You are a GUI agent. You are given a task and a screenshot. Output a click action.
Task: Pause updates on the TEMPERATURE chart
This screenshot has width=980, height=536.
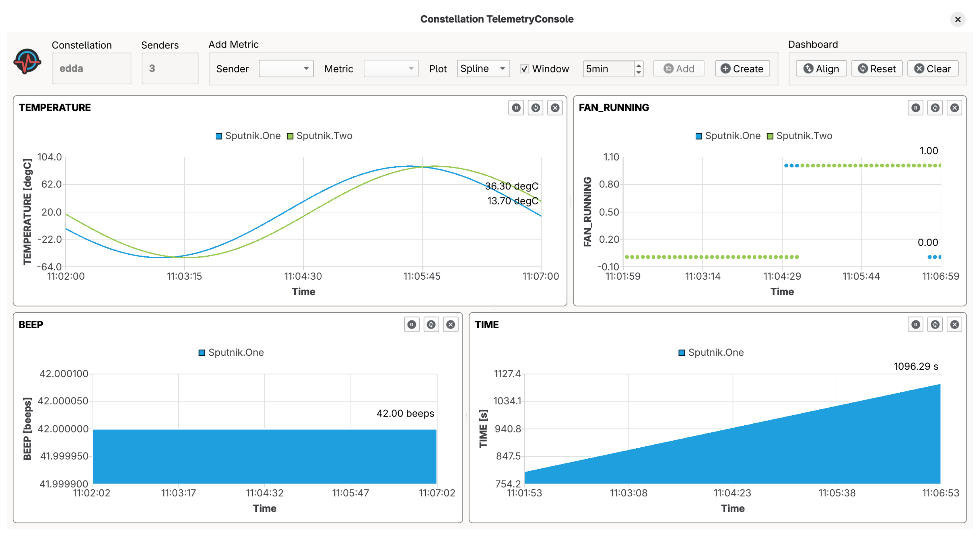point(516,108)
